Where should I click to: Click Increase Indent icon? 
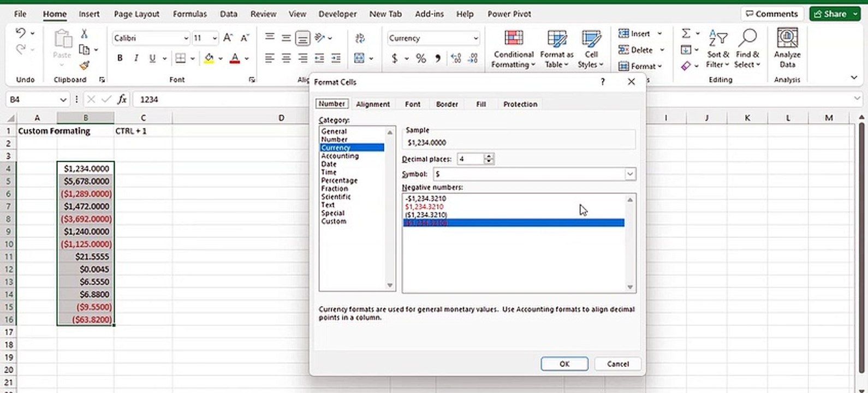pyautogui.click(x=336, y=58)
